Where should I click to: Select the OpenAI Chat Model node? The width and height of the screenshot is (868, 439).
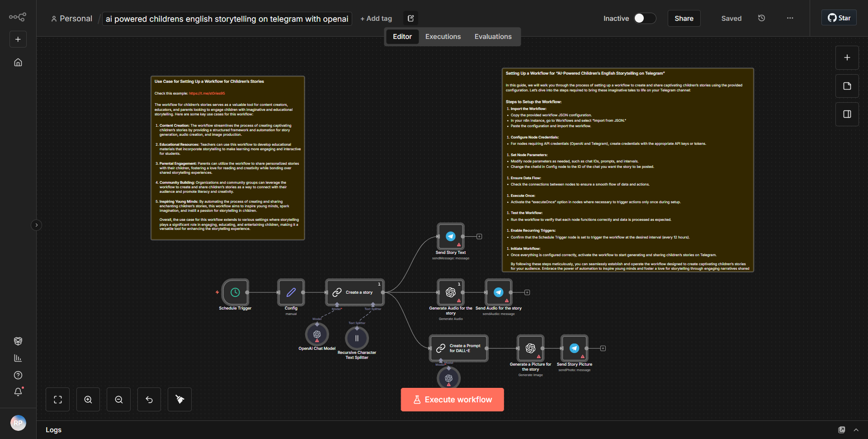tap(317, 334)
